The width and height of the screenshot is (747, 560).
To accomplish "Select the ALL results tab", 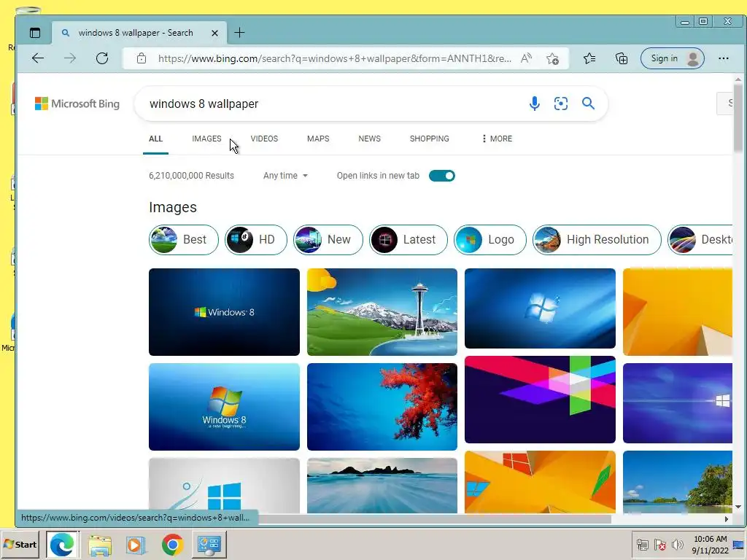I will point(156,139).
